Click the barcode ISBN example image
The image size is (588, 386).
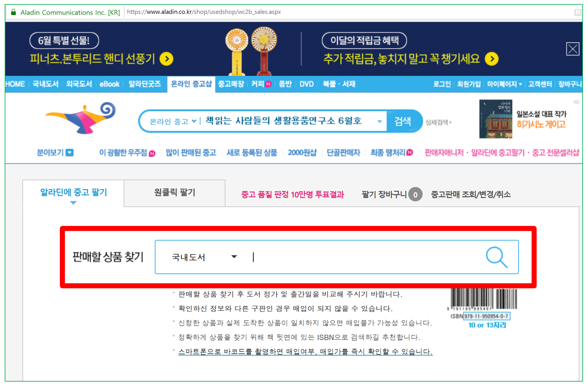tap(482, 308)
